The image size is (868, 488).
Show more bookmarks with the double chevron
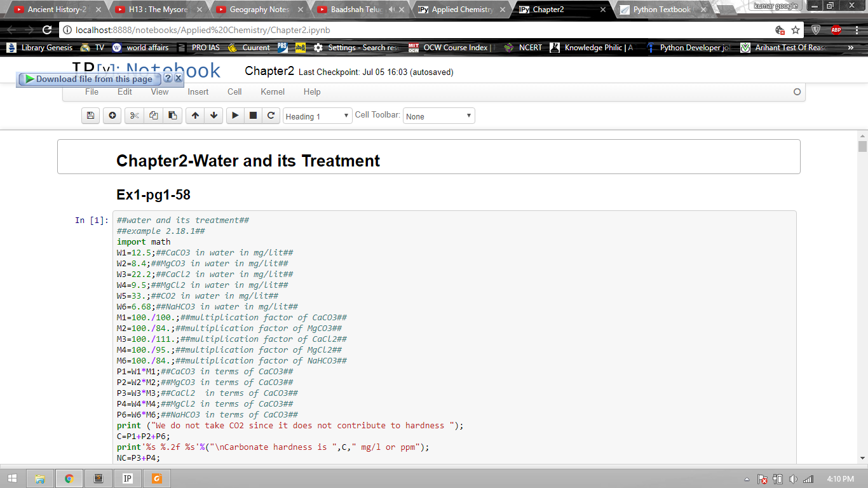point(850,48)
